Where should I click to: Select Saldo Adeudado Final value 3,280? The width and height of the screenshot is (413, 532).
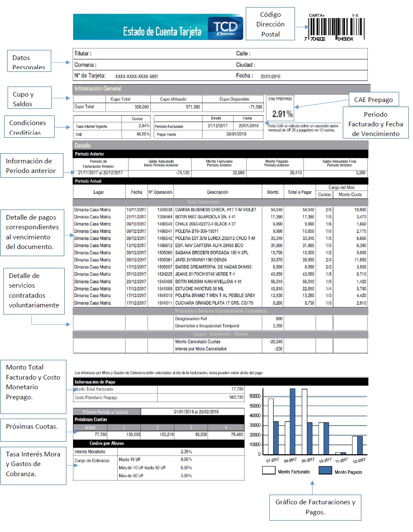tap(360, 173)
